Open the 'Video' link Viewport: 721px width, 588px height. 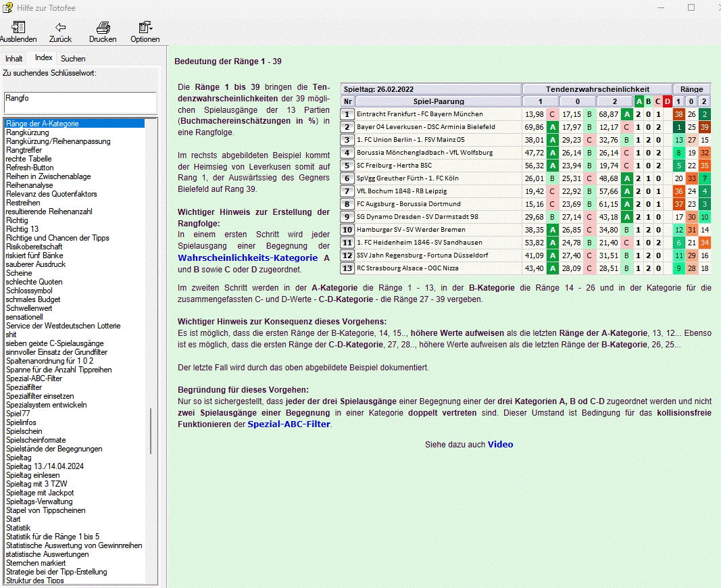tap(500, 444)
